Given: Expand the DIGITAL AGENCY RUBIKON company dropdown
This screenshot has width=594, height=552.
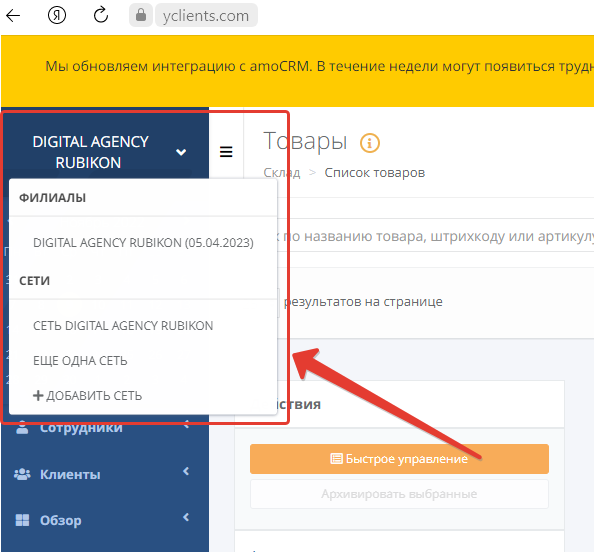Looking at the screenshot, I should [181, 152].
